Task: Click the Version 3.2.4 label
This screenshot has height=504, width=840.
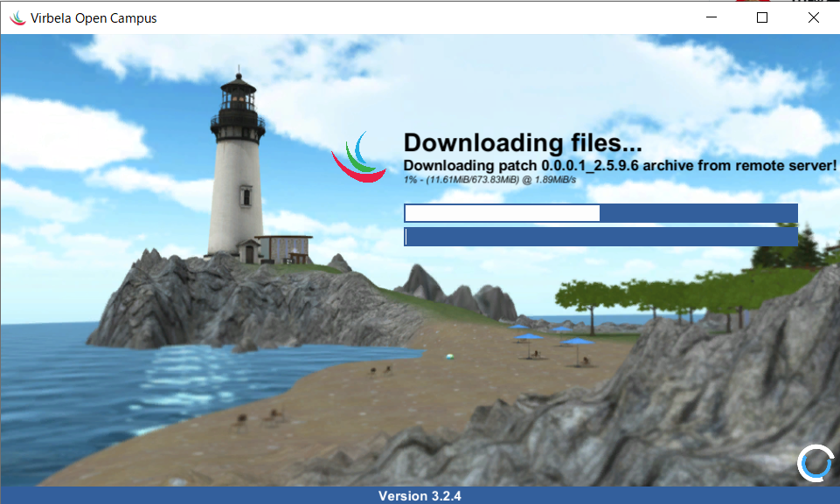Action: 420,496
